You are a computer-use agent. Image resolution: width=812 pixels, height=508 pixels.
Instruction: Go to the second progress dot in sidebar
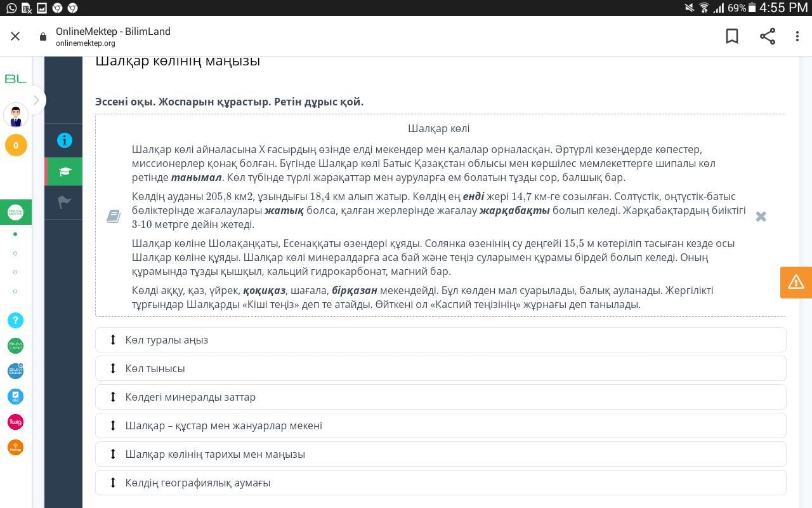tap(15, 253)
